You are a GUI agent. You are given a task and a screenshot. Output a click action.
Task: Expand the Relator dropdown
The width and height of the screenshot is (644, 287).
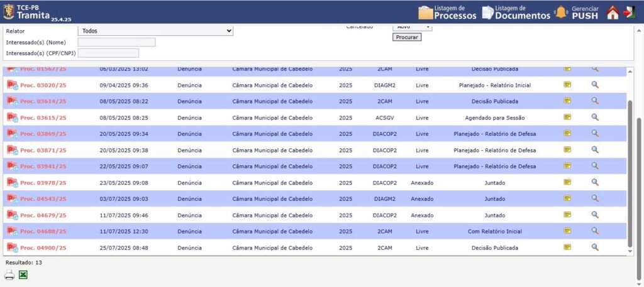click(x=155, y=31)
